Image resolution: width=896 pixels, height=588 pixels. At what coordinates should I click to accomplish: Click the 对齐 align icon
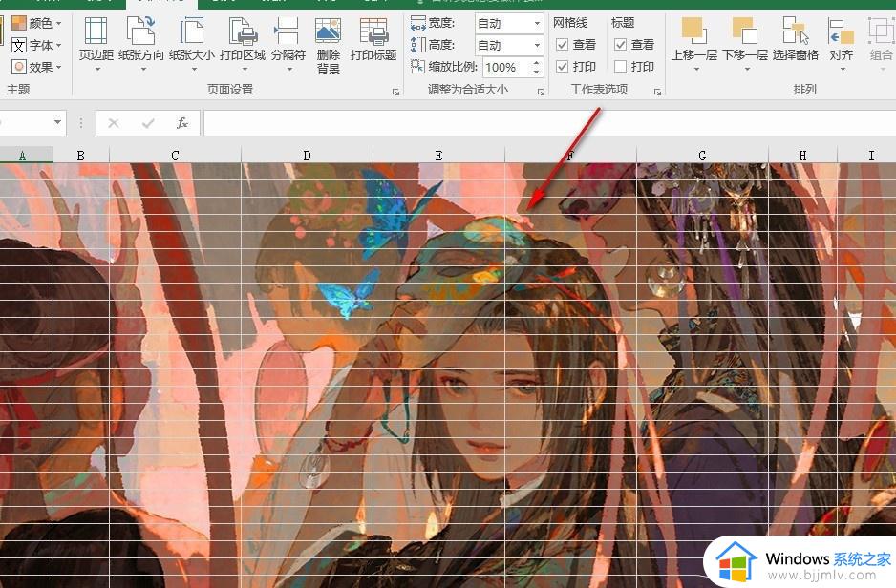(x=841, y=31)
